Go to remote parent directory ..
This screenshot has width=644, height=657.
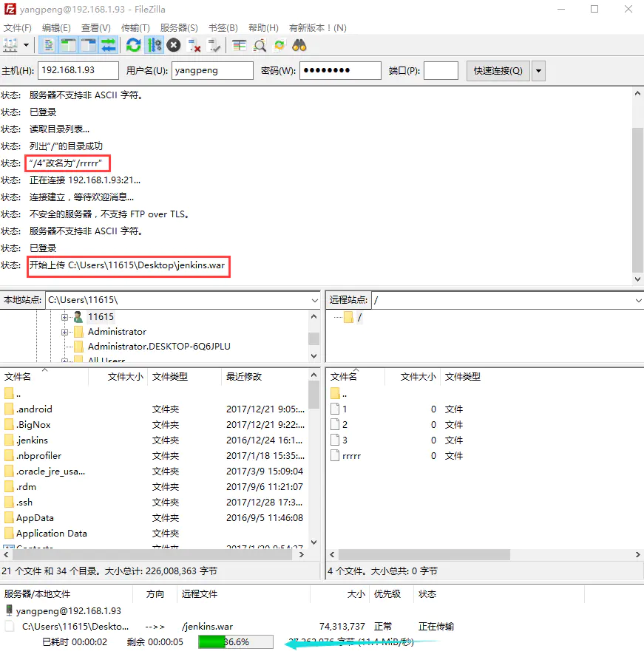pyautogui.click(x=339, y=393)
